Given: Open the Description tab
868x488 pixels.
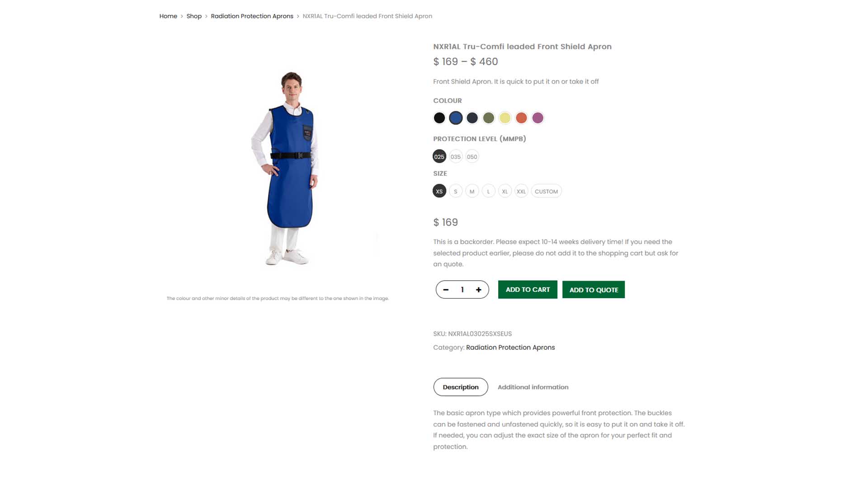Looking at the screenshot, I should coord(461,387).
